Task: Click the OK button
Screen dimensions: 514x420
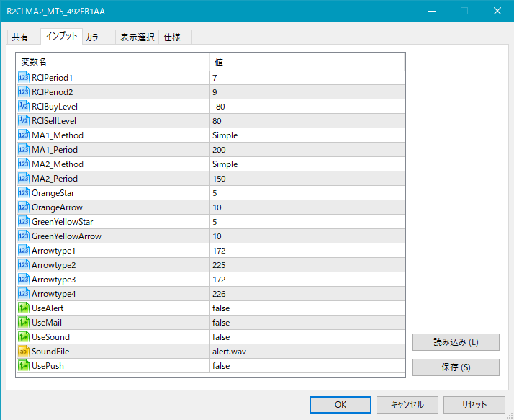Action: [x=341, y=405]
